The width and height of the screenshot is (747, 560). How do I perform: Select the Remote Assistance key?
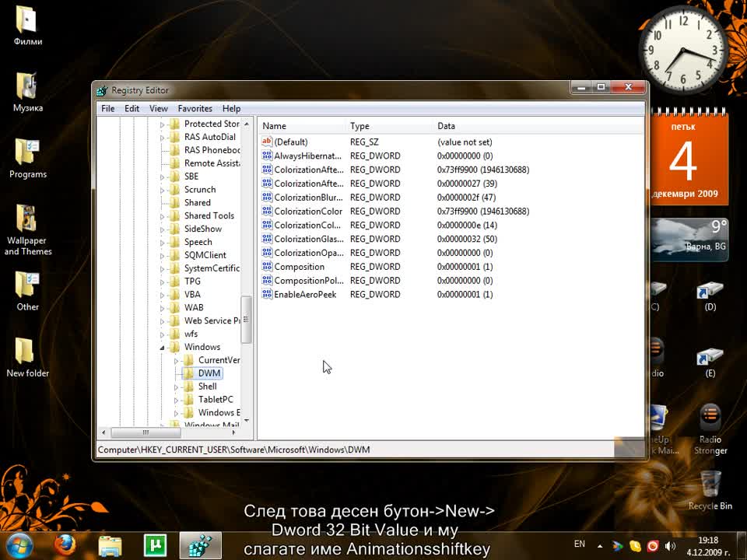[212, 163]
